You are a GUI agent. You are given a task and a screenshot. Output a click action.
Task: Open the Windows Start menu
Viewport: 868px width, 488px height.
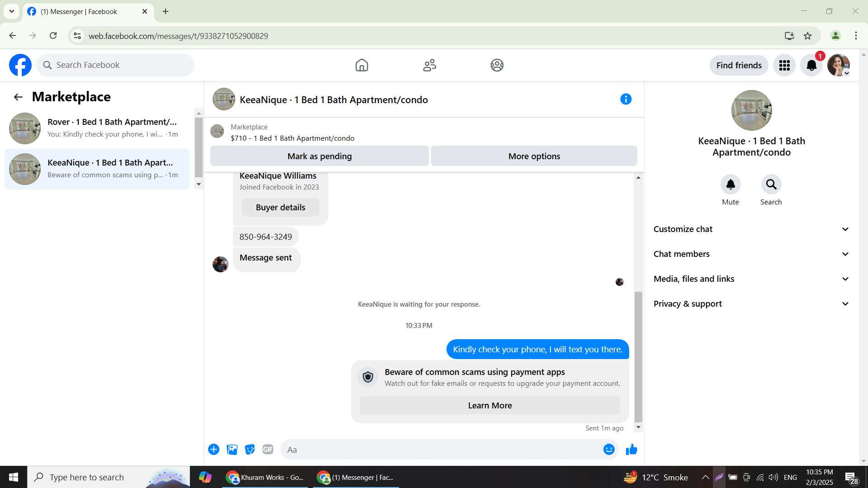coord(14,477)
